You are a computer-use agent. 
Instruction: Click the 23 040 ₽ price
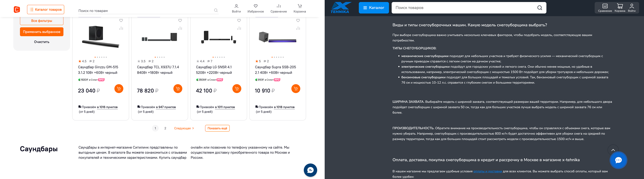coord(89,91)
